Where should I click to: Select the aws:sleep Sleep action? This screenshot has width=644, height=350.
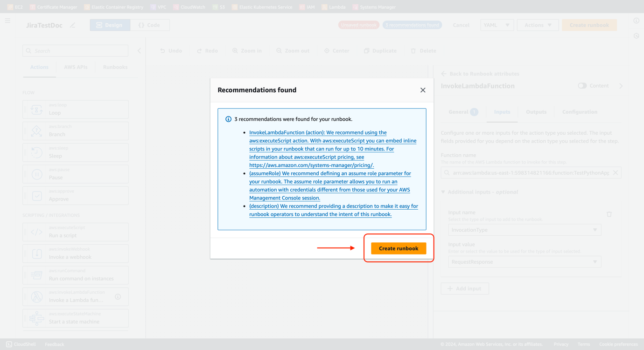[76, 152]
